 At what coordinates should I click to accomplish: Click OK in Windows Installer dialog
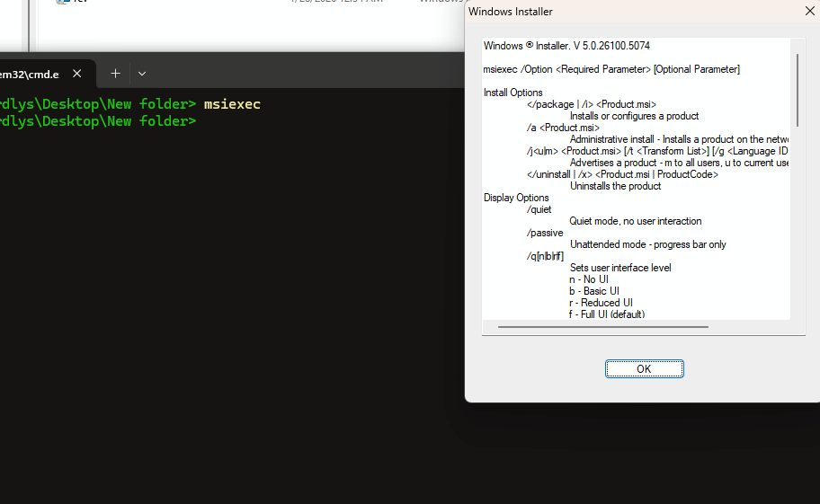tap(645, 368)
